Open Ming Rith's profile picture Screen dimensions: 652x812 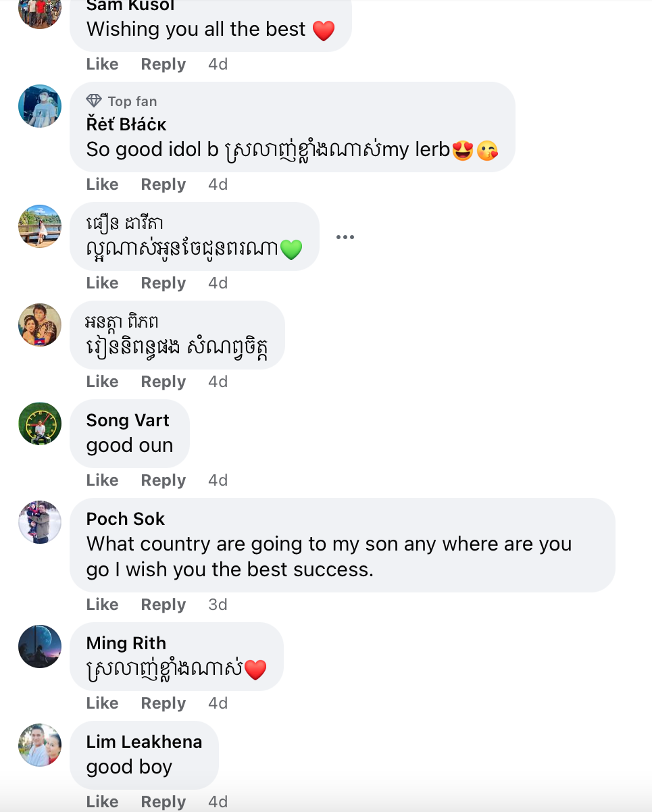click(x=40, y=646)
